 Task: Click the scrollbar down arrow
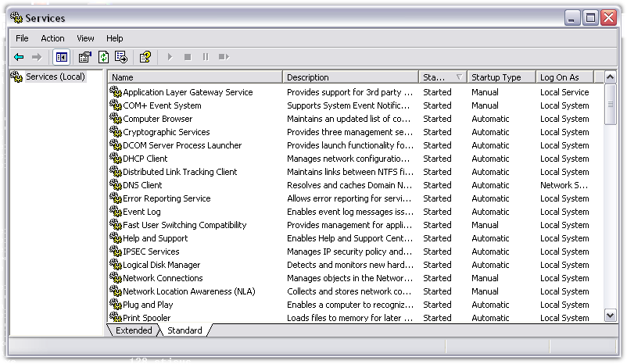tap(611, 316)
